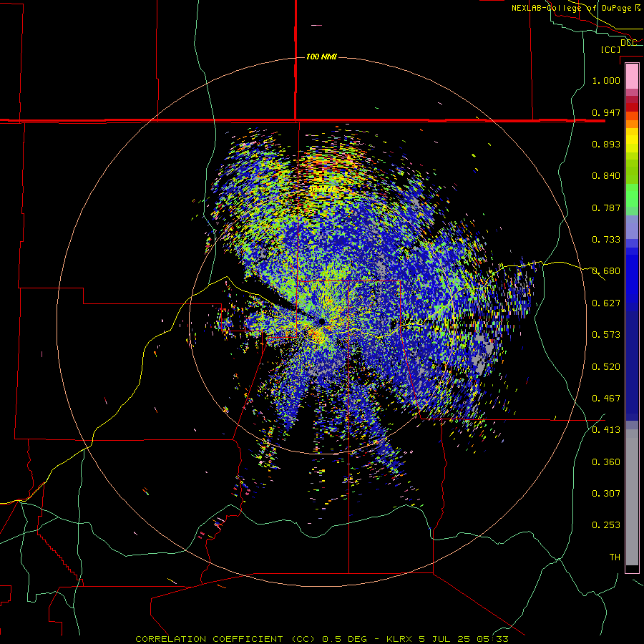Click the 0.467 legend value
Viewport: 644px width, 644px height.
[x=606, y=399]
